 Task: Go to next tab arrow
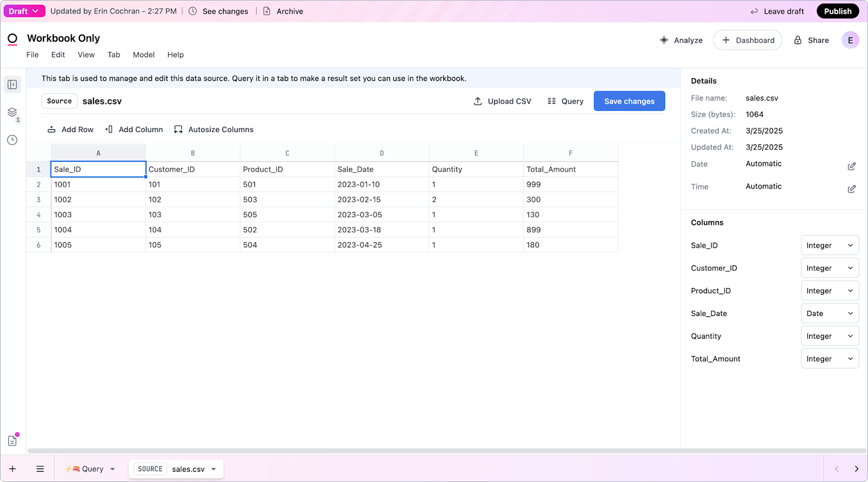pyautogui.click(x=857, y=469)
